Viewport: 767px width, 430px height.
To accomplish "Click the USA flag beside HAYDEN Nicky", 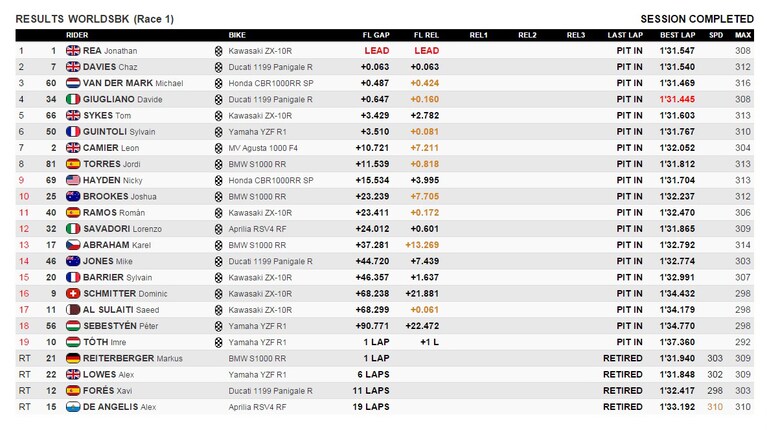I will pos(73,180).
